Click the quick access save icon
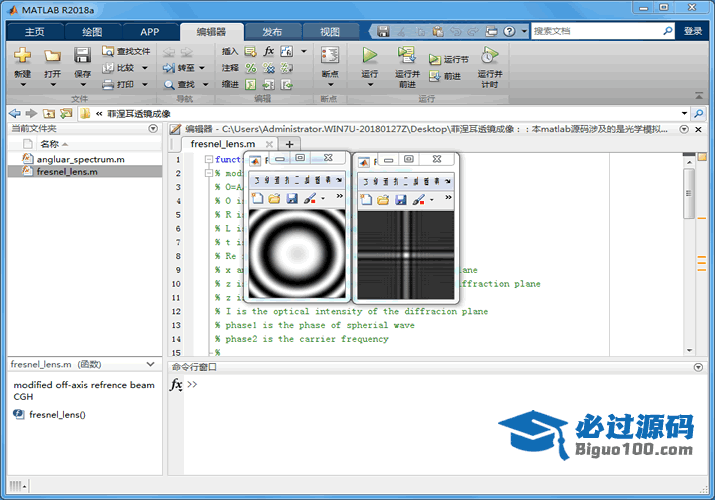This screenshot has height=500, width=715. 383,31
